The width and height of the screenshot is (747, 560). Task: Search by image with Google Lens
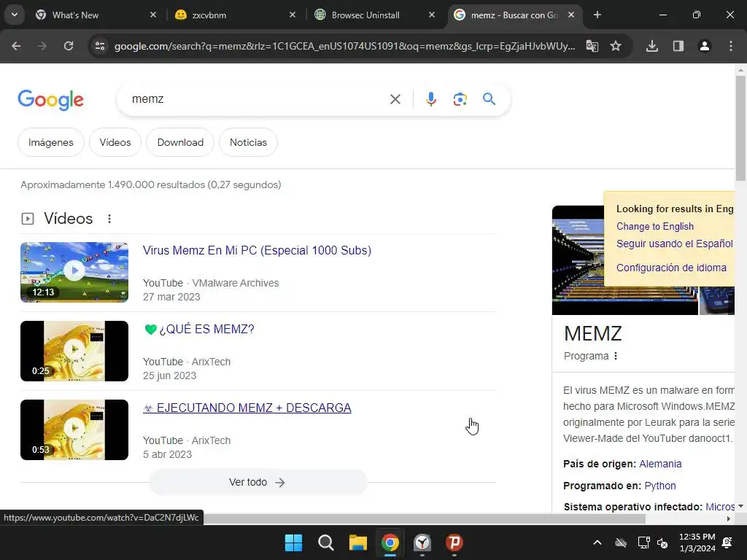point(460,99)
